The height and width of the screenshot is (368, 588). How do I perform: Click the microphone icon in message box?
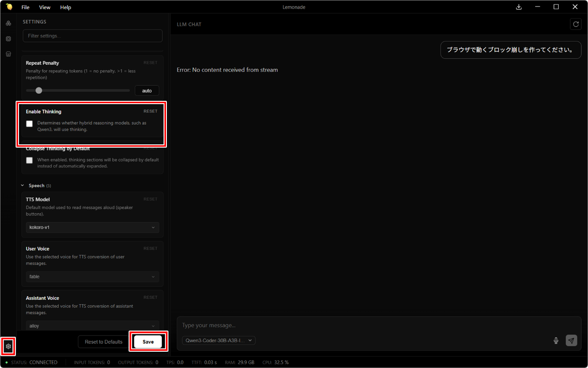(x=556, y=340)
